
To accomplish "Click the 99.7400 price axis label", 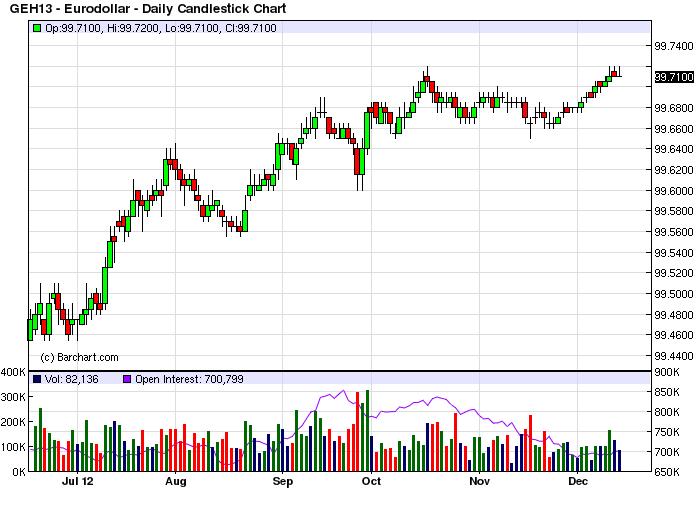I will (x=674, y=46).
